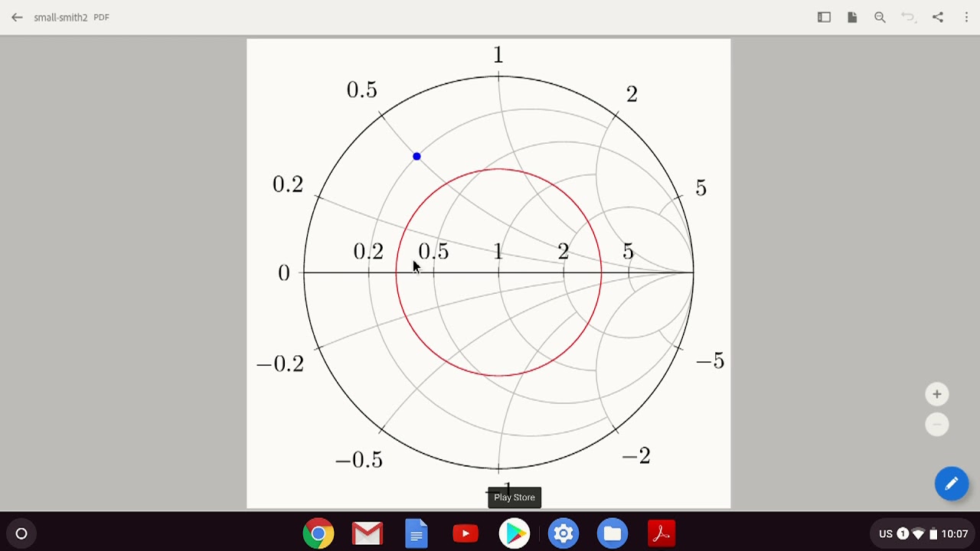Open the sidebar panel view icon
Viewport: 980px width, 551px height.
[824, 17]
